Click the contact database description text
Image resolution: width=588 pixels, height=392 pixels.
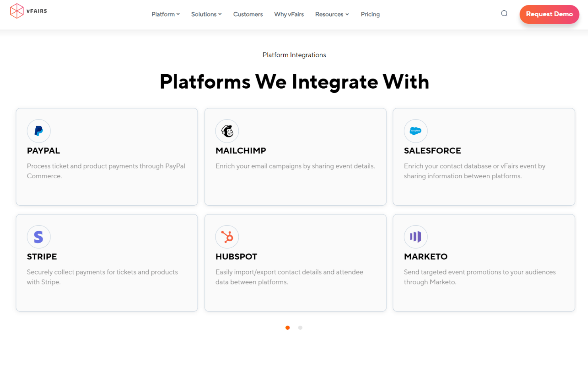click(x=475, y=171)
